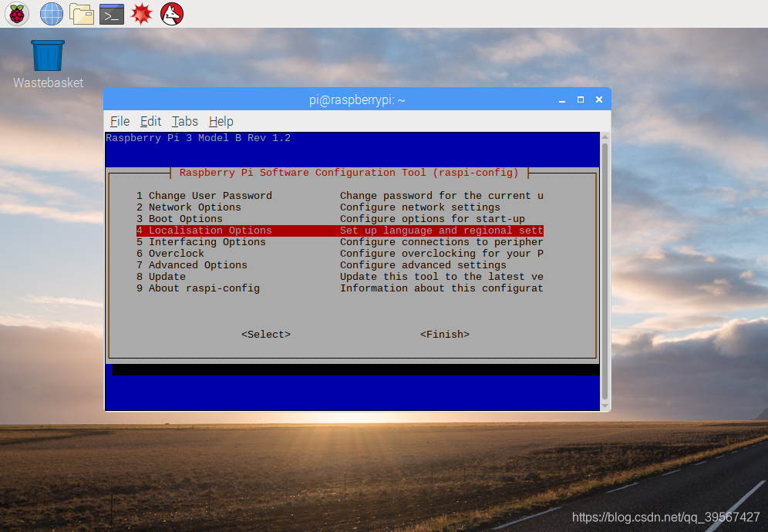Select 8 Update entry
Screen dimensions: 768x532
coord(340,277)
